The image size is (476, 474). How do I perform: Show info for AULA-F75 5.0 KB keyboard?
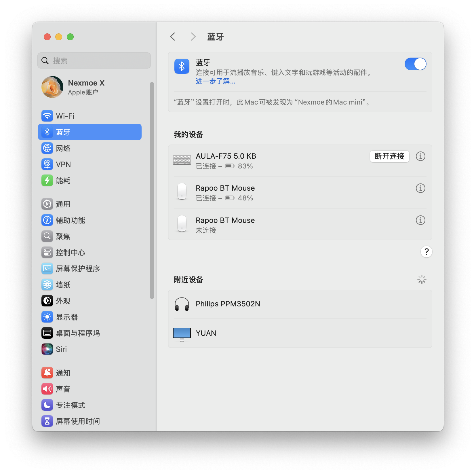pyautogui.click(x=420, y=156)
